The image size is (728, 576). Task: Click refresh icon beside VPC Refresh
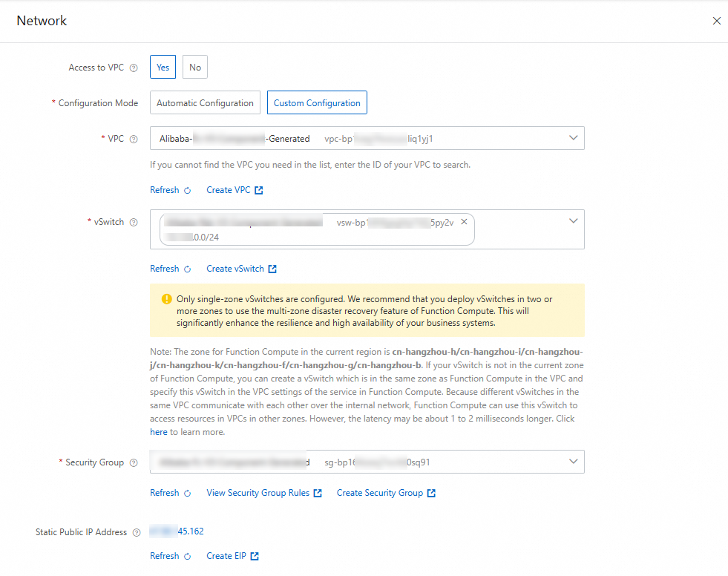pyautogui.click(x=188, y=191)
